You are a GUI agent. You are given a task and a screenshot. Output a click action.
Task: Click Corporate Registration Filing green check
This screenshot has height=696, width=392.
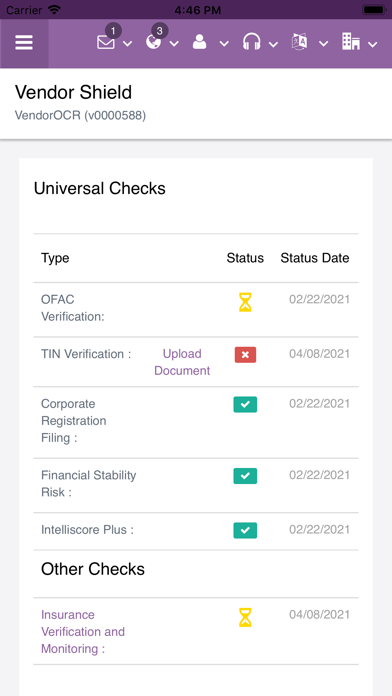pyautogui.click(x=245, y=404)
